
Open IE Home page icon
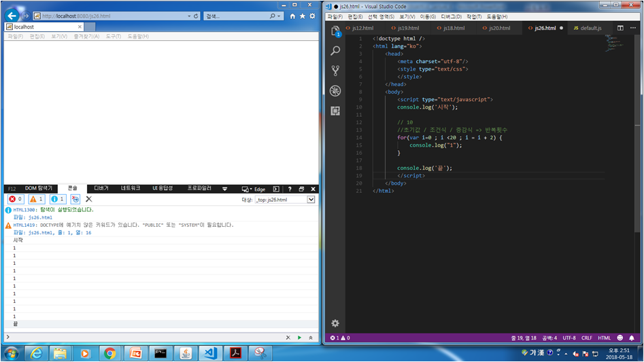pos(292,16)
